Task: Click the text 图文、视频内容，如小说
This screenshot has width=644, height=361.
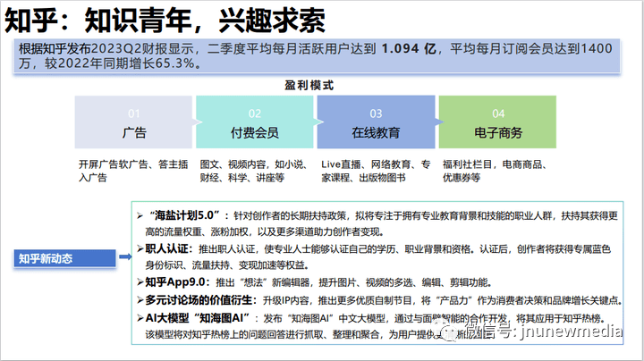Action: [x=253, y=164]
